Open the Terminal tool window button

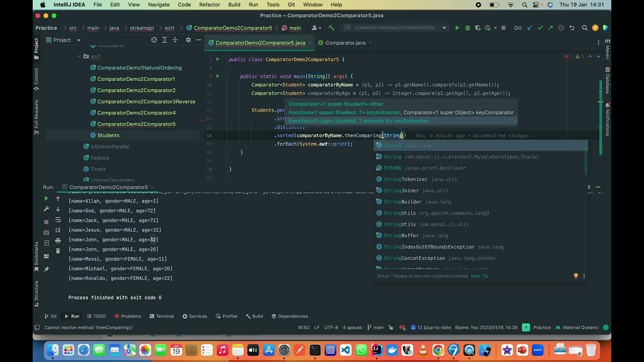(161, 316)
